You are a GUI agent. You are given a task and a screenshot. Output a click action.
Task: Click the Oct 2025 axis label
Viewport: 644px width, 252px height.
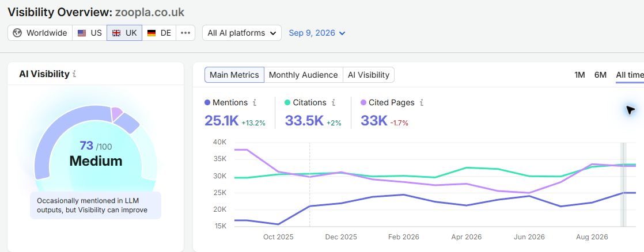278,237
